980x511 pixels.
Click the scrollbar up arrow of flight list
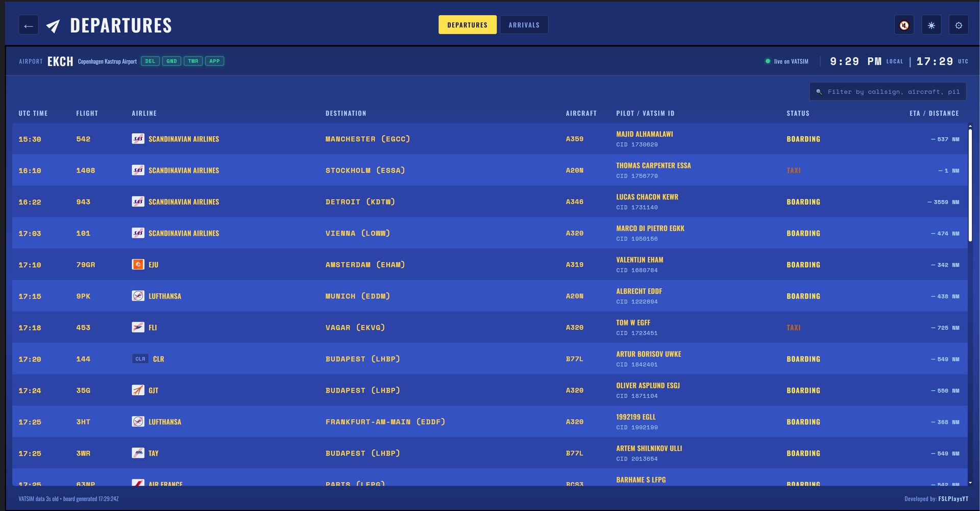pyautogui.click(x=970, y=125)
